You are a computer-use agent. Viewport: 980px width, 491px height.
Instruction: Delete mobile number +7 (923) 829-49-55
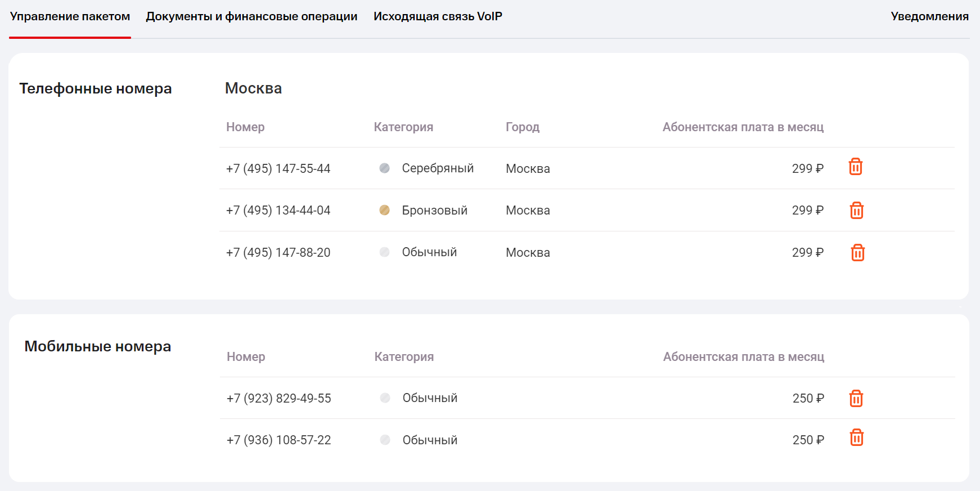coord(856,398)
